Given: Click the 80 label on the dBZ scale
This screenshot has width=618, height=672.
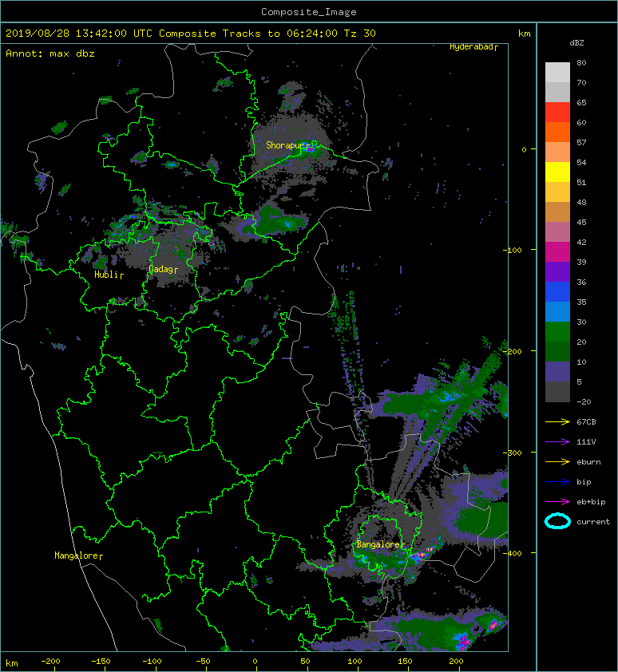Looking at the screenshot, I should (581, 62).
